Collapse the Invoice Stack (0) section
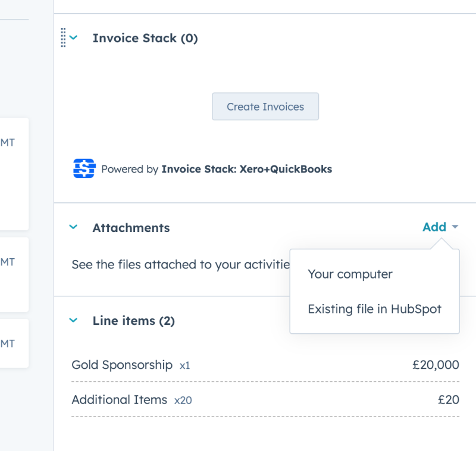476x451 pixels. click(74, 37)
